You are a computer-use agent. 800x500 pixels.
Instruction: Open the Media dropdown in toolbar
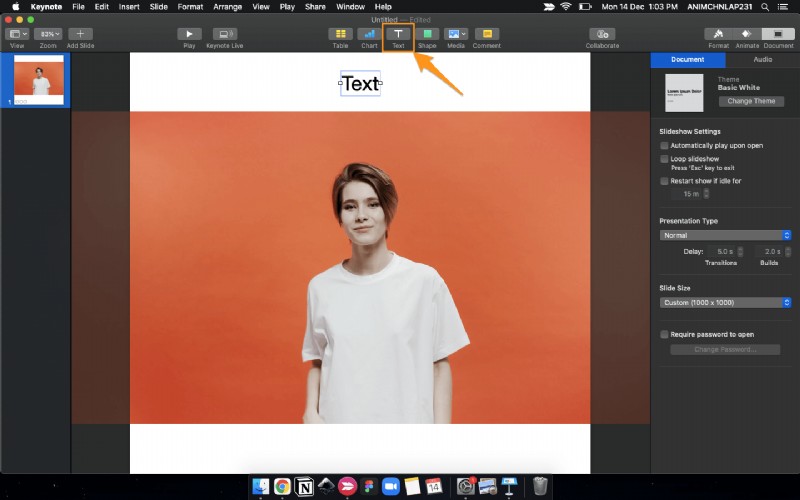click(456, 34)
